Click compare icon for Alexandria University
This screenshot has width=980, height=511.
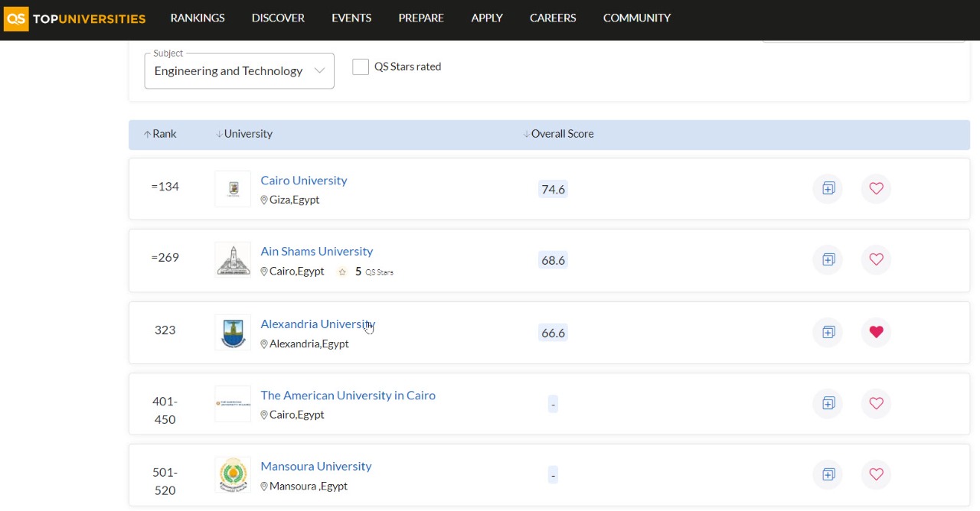[x=828, y=332]
